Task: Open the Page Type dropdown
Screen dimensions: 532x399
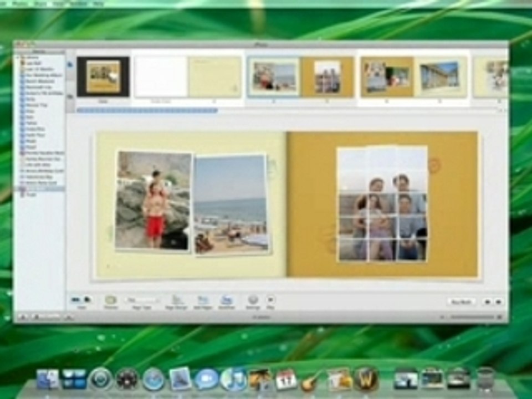Action: (x=142, y=300)
